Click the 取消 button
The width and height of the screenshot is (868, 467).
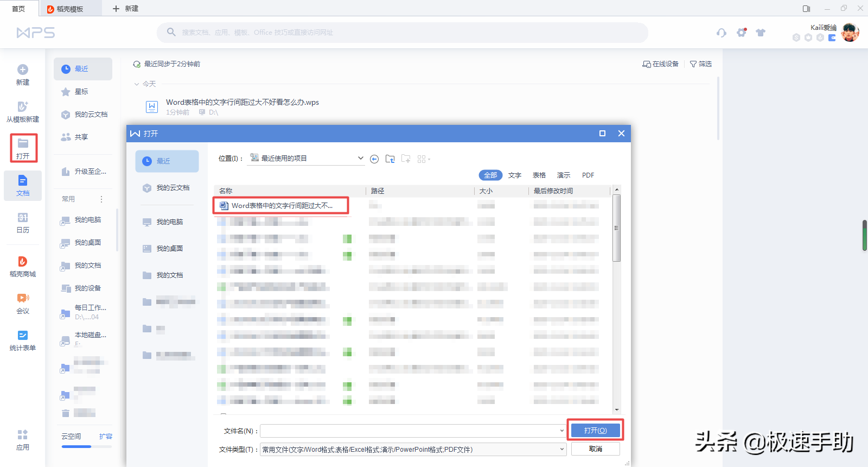pyautogui.click(x=595, y=449)
